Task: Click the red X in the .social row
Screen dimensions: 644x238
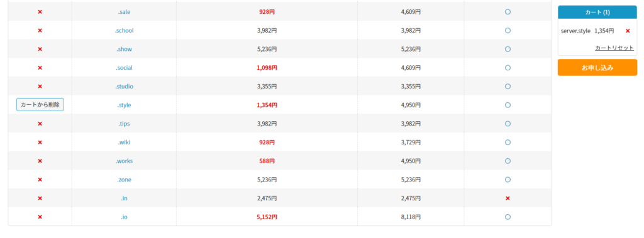Action: click(x=40, y=68)
